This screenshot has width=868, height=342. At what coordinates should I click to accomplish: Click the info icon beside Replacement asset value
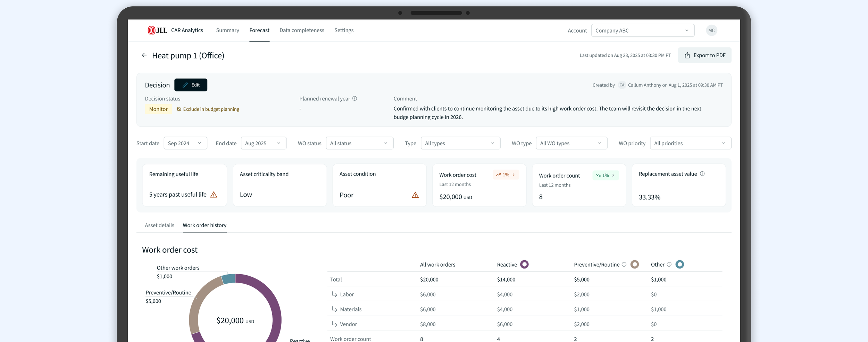[702, 174]
